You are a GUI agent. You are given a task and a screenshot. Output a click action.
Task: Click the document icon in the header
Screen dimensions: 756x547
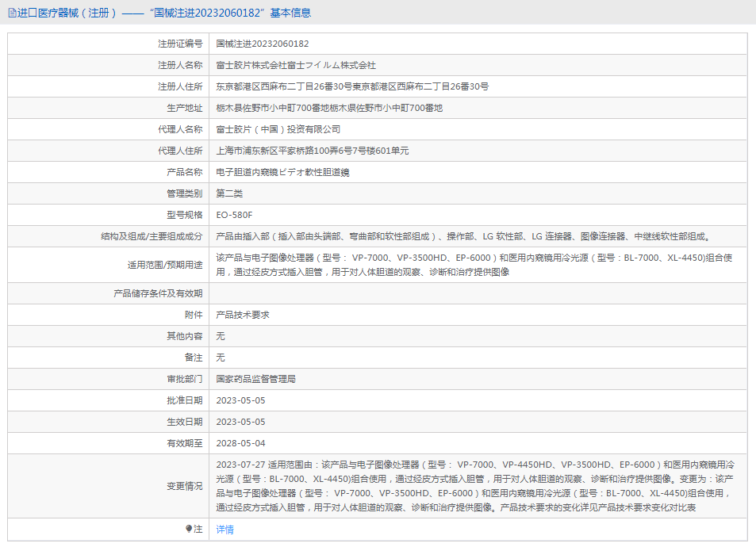pos(12,13)
